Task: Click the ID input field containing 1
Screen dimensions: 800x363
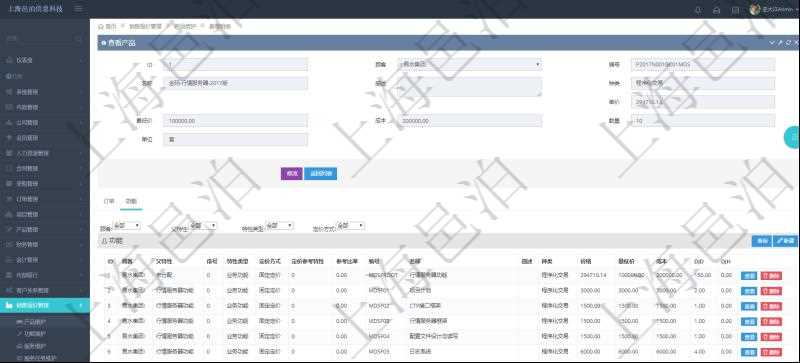Action: (235, 64)
